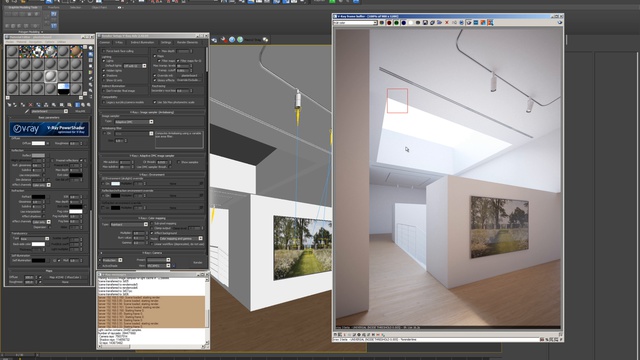Switch frame buffer to alpha channel

tap(411, 23)
